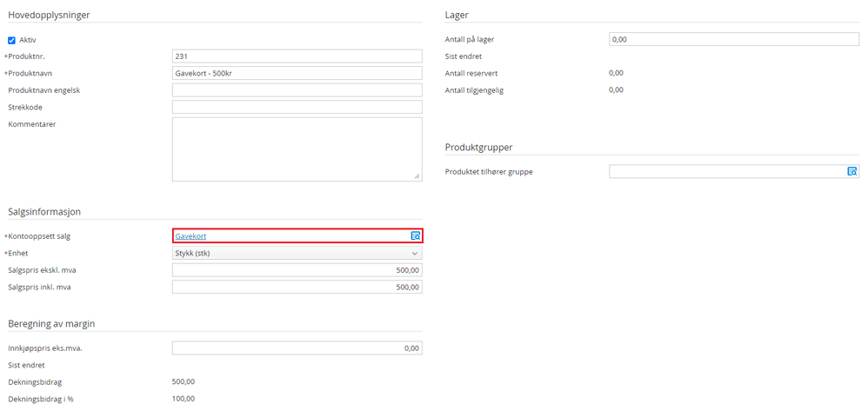868x417 pixels.
Task: Focus the Produktet tilhører gruppe field
Action: [x=727, y=172]
